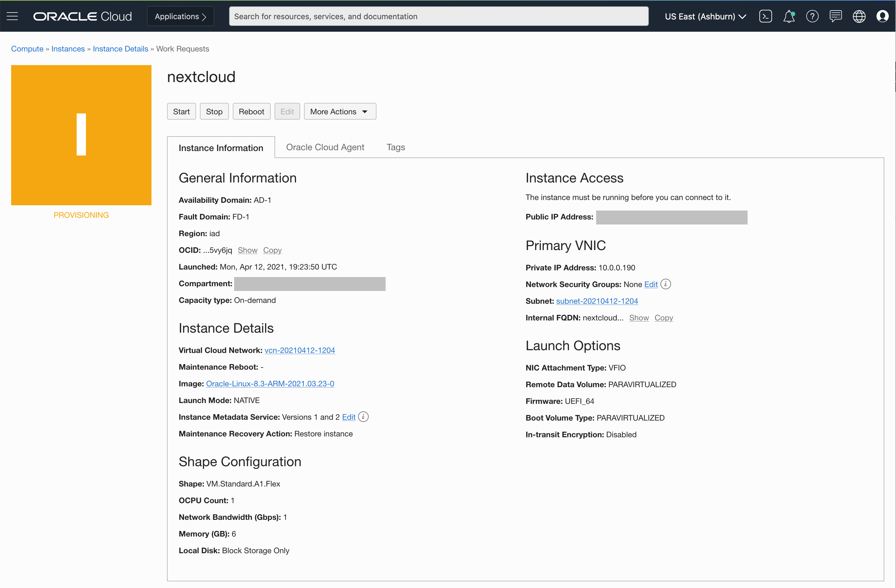Open the hamburger navigation menu
This screenshot has height=588, width=896.
pos(13,16)
